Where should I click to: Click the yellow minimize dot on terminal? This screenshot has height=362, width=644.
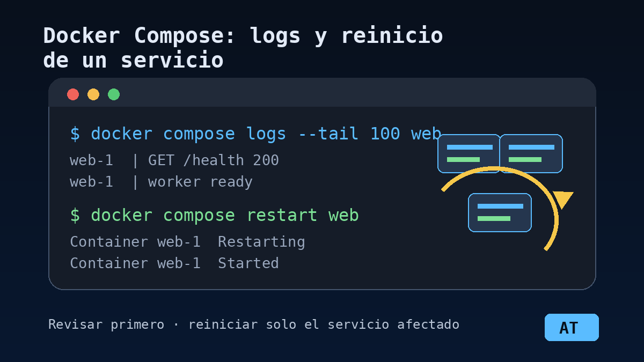coord(93,94)
